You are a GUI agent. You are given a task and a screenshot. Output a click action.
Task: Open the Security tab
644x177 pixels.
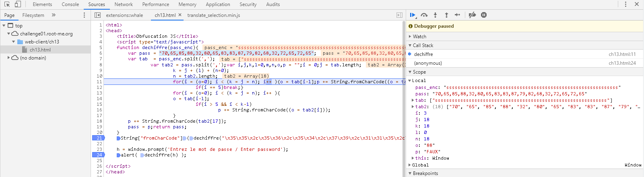248,4
